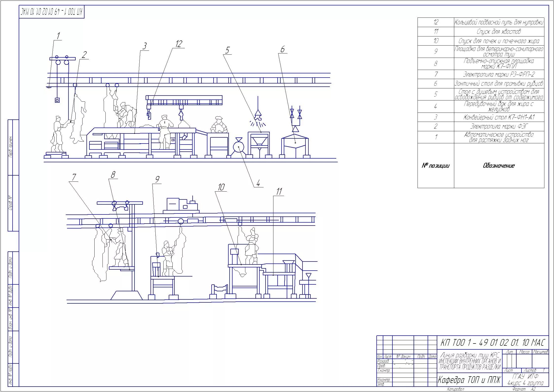Viewport: 554px width, 392px height.
Task: Select callout number 5 shower table
Action: click(x=227, y=50)
